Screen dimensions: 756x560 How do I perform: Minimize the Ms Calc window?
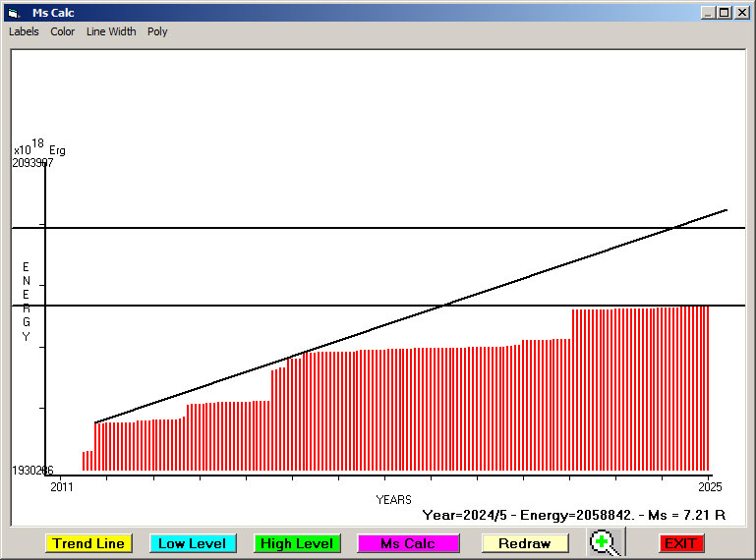709,13
